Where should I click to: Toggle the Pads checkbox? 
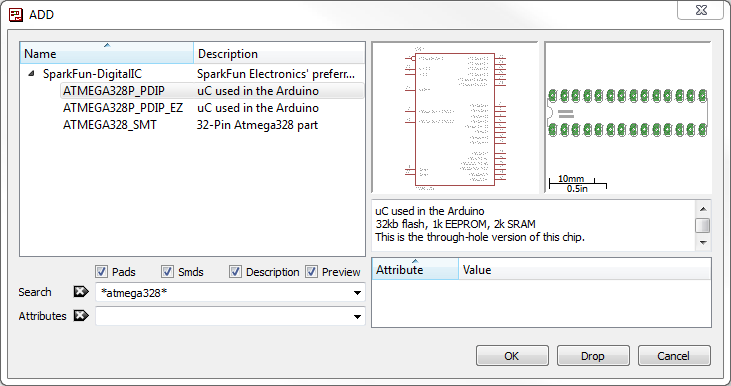point(101,271)
